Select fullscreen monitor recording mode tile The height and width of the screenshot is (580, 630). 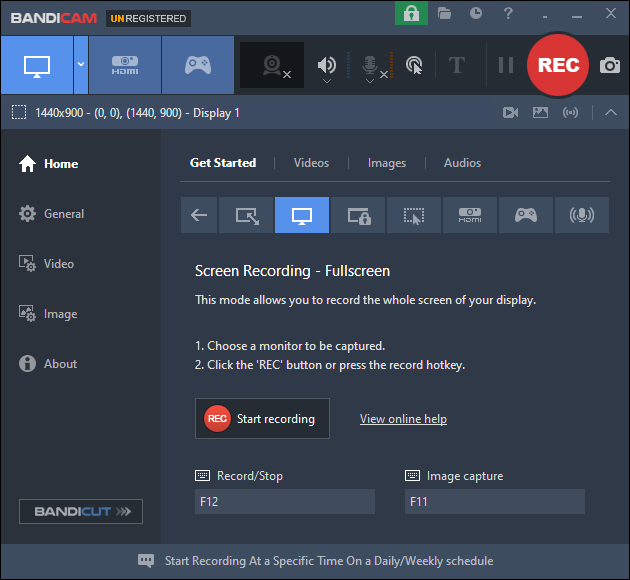[x=302, y=215]
